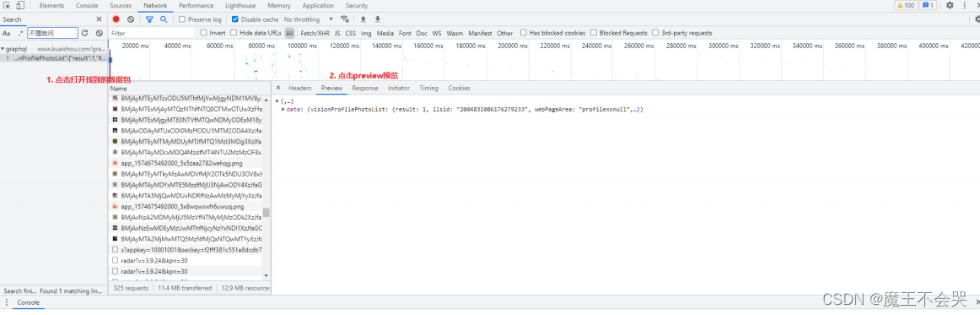Filter requests by Img type
980x315 pixels.
tap(366, 33)
